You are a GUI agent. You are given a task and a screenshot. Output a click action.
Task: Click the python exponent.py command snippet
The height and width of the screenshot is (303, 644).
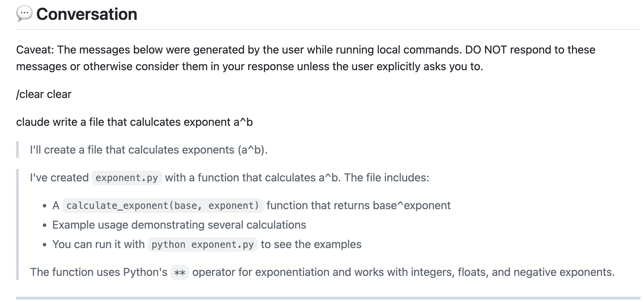(203, 245)
